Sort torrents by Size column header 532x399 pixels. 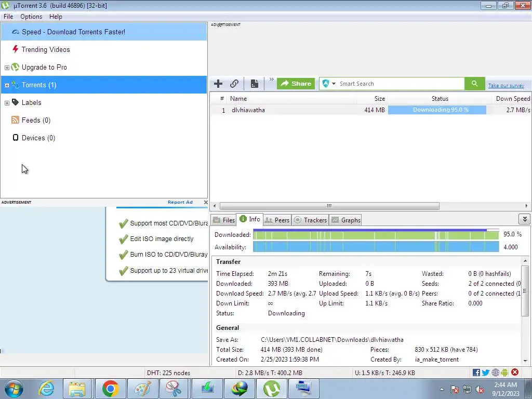pos(372,99)
